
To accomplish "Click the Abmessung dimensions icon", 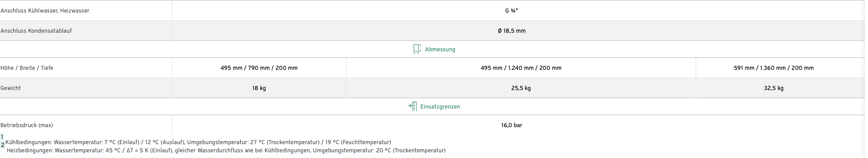I will point(417,49).
